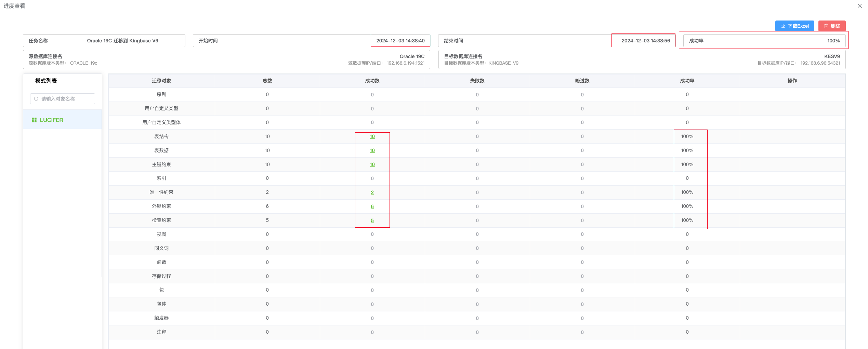Screen dimensions: 868x349
Task: Open success count link for 表结构
Action: [372, 136]
